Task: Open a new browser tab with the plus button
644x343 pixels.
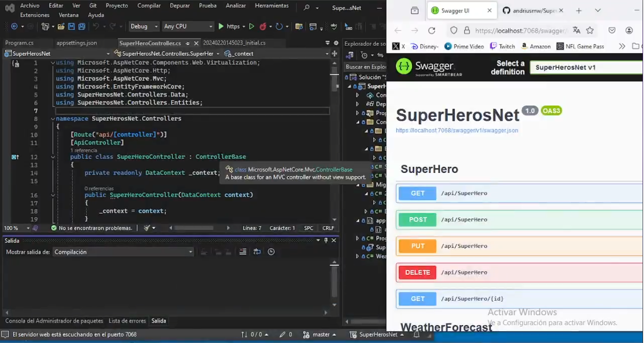Action: click(x=579, y=10)
